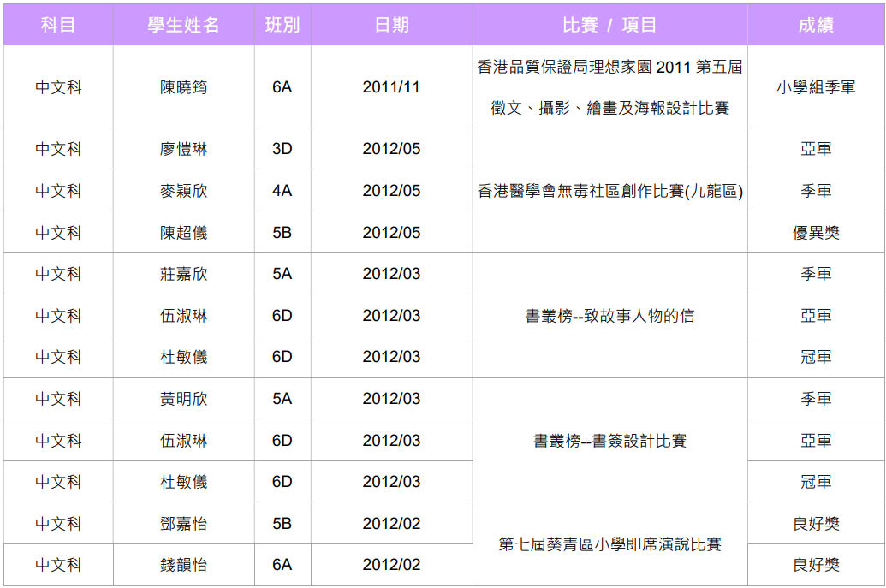Select the 小學組季軍 result cell
Image resolution: width=886 pixels, height=588 pixels.
coord(816,87)
